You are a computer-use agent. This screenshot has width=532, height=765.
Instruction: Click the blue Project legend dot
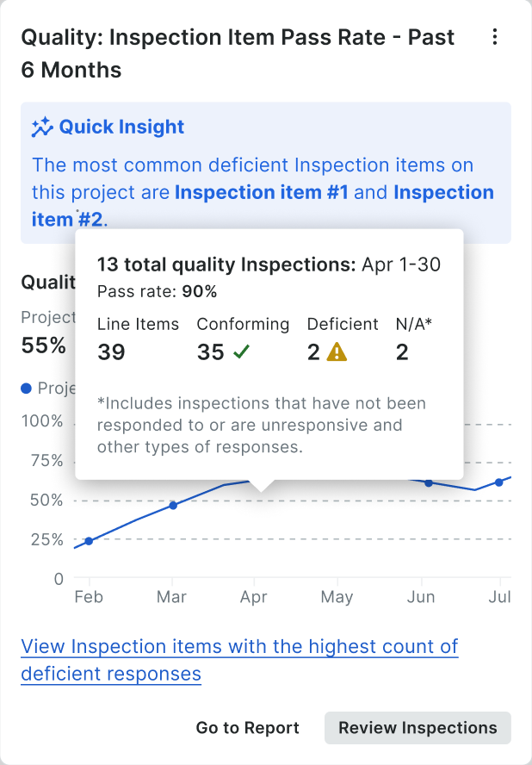27,389
